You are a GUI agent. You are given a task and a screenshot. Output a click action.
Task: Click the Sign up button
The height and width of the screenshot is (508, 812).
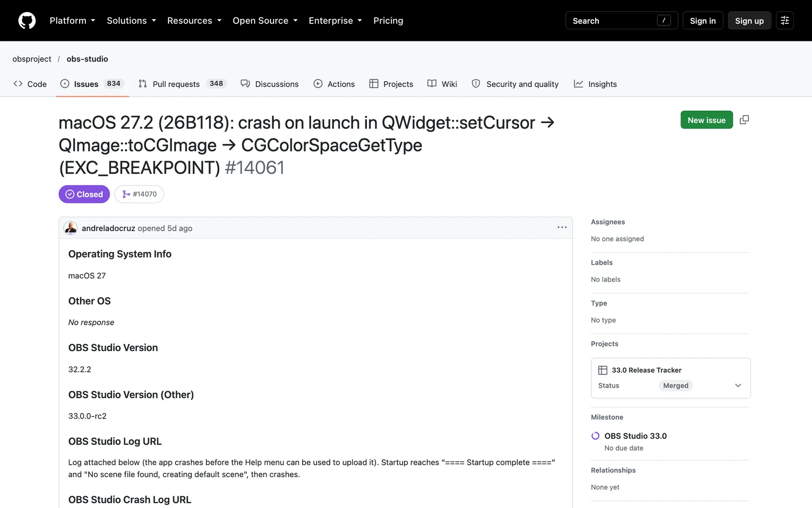(x=750, y=21)
